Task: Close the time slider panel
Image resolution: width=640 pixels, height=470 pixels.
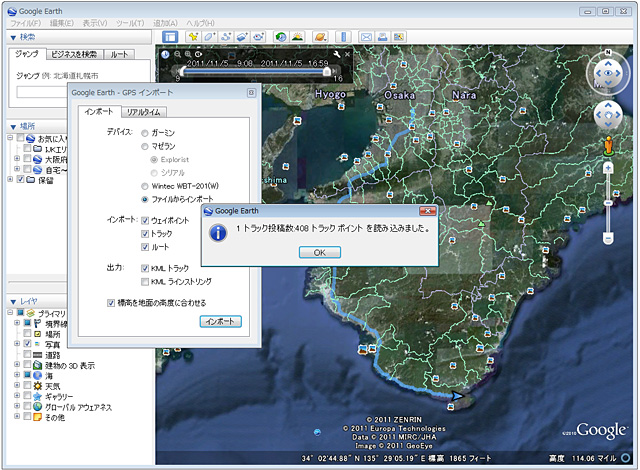Action: tap(347, 54)
